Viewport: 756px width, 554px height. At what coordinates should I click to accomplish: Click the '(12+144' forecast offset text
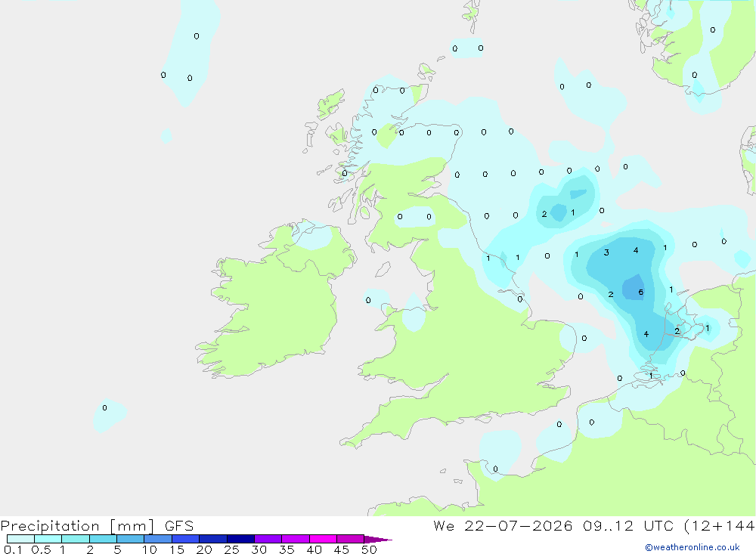click(x=720, y=526)
